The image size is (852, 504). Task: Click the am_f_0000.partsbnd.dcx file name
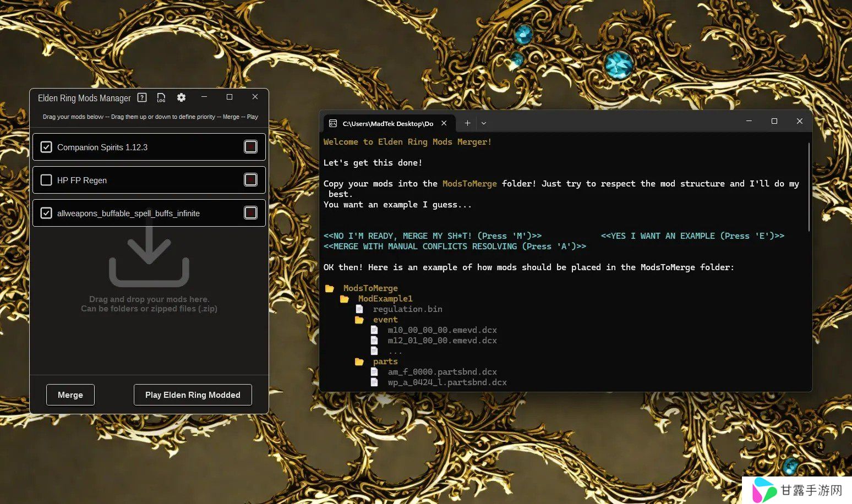(443, 372)
